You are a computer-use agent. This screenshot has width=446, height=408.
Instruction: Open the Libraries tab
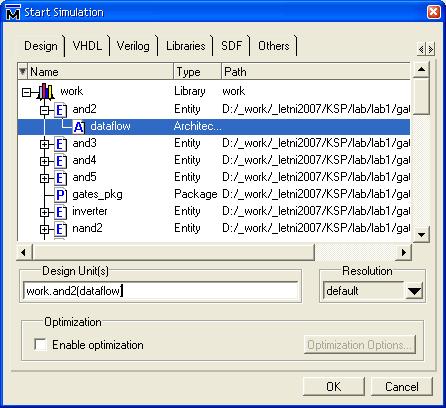click(186, 46)
